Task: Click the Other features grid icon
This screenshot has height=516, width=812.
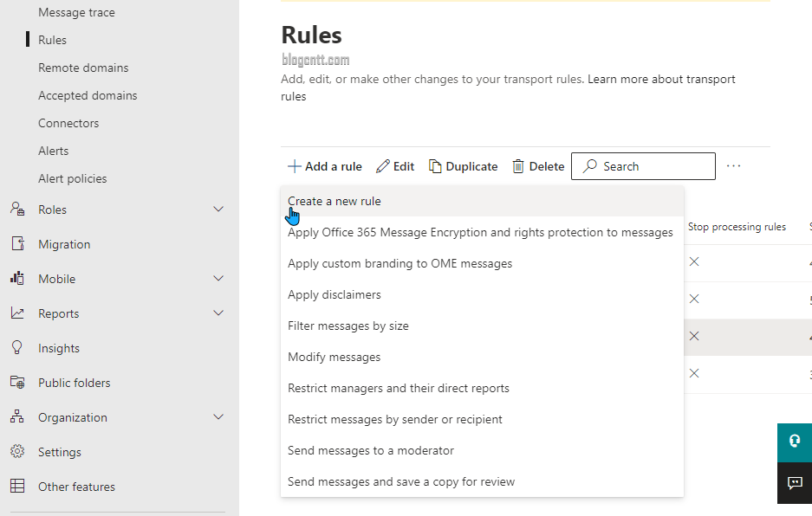Action: click(17, 486)
